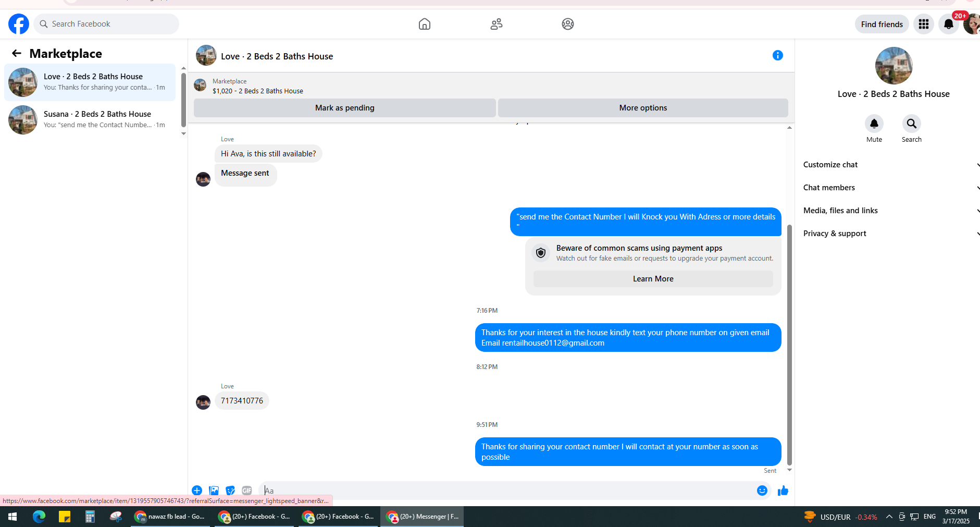Open Calculator from the taskbar
Viewport: 980px width, 527px height.
click(90, 517)
